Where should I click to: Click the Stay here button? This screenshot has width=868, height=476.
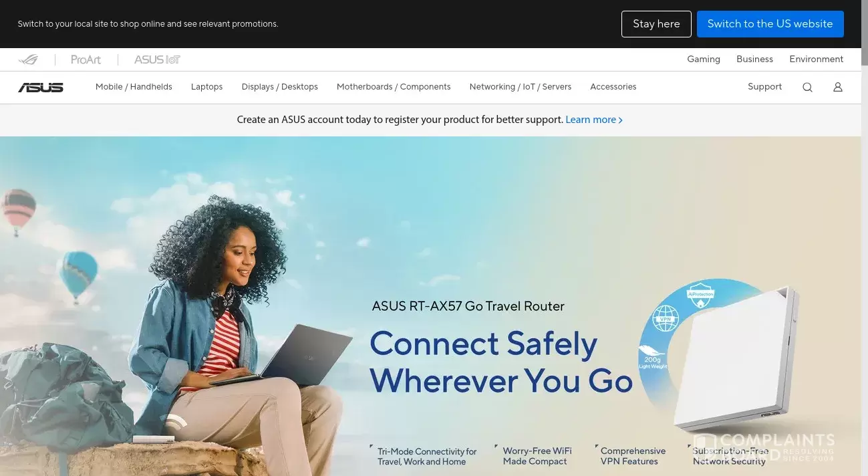click(656, 24)
